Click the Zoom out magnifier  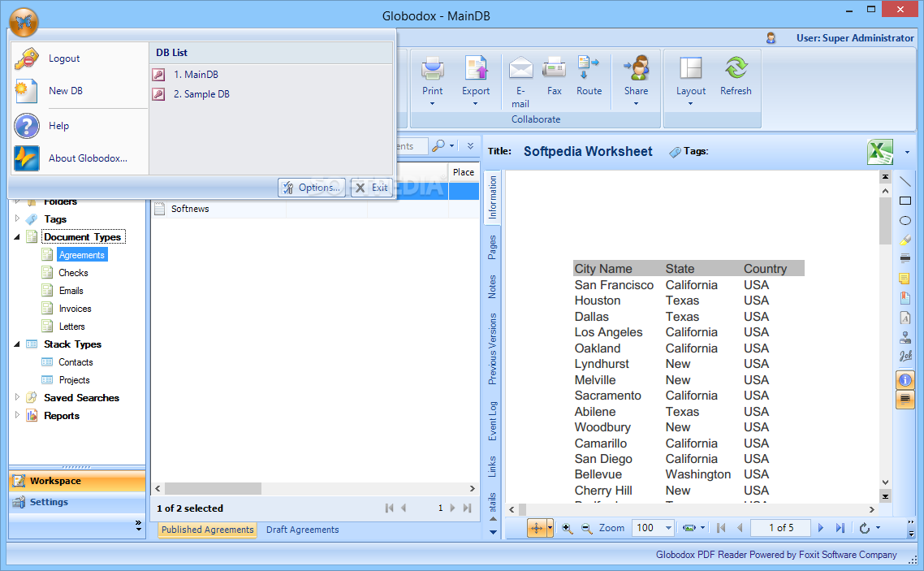(586, 528)
